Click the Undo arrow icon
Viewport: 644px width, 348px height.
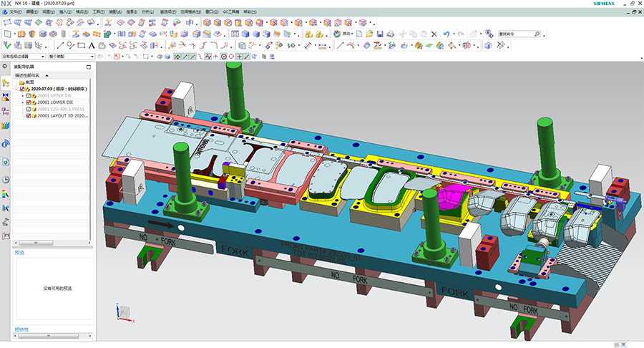446,34
